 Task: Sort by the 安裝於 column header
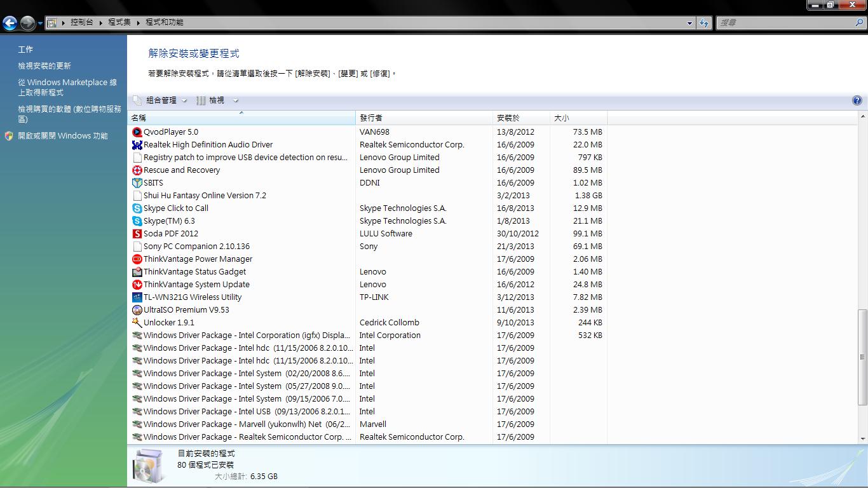pyautogui.click(x=522, y=118)
